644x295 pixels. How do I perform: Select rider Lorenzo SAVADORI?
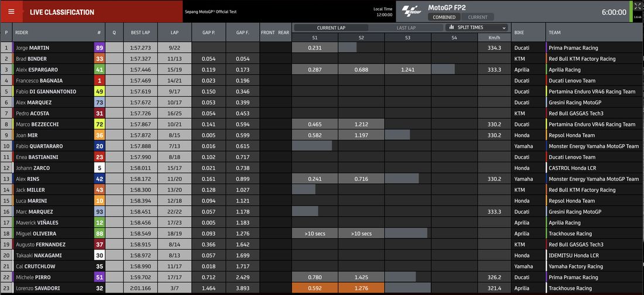tap(39, 288)
